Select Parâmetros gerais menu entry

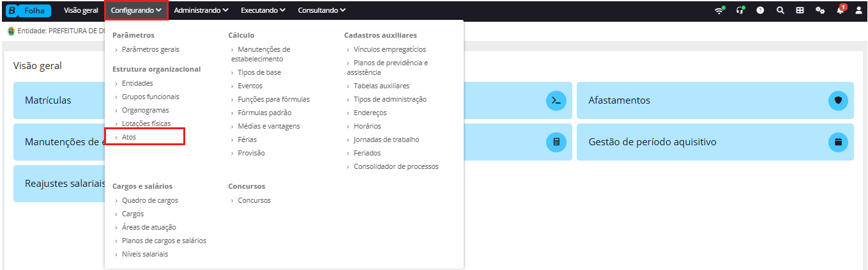(150, 49)
